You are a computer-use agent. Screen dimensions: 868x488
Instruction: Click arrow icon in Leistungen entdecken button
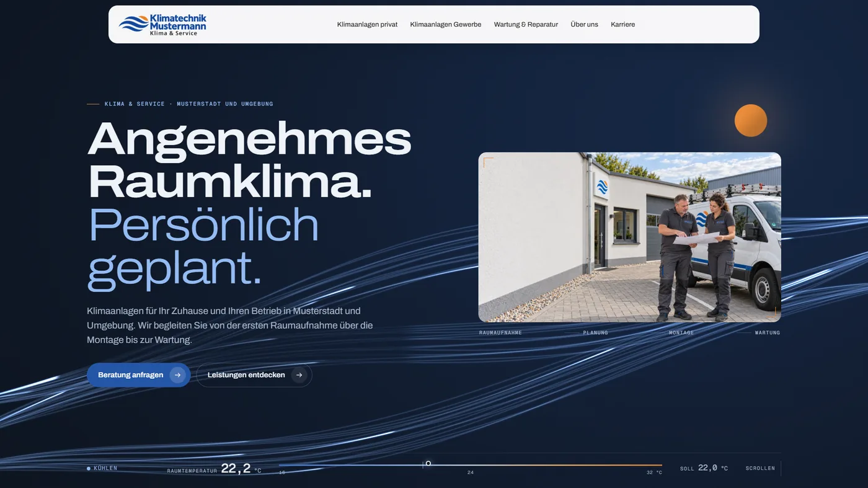299,375
